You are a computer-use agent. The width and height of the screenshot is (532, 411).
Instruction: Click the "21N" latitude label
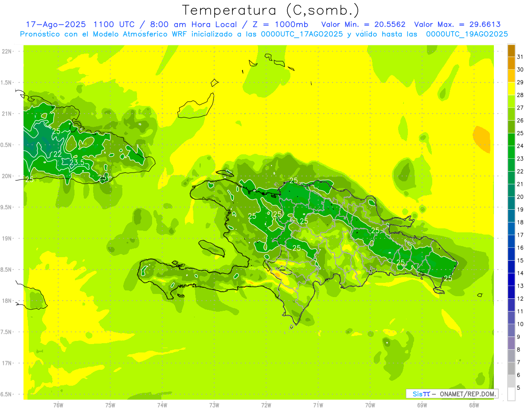7,114
